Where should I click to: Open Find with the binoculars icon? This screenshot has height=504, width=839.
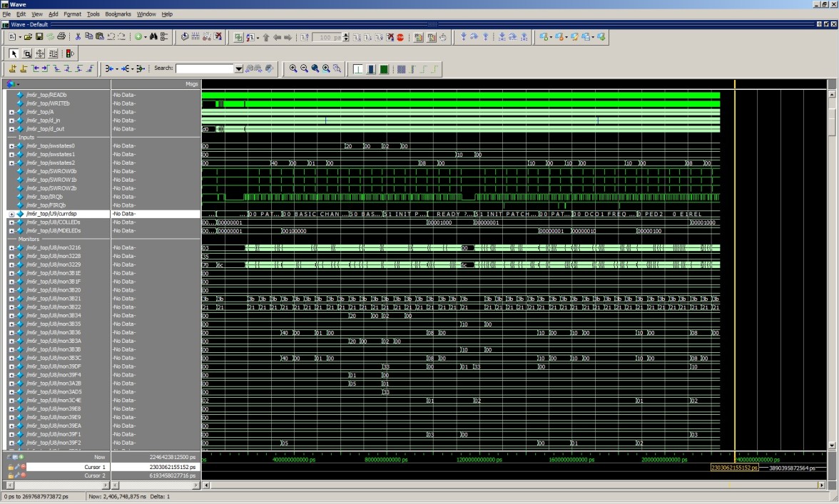pyautogui.click(x=153, y=37)
